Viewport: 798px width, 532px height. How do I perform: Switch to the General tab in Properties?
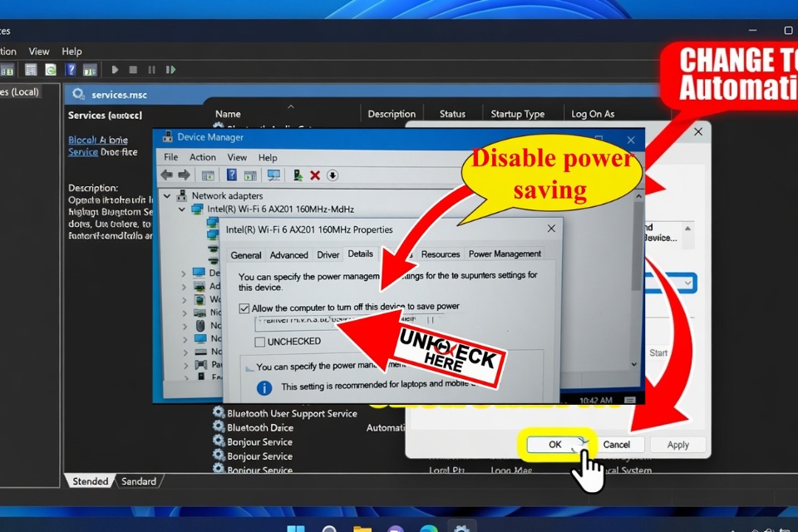click(x=246, y=255)
